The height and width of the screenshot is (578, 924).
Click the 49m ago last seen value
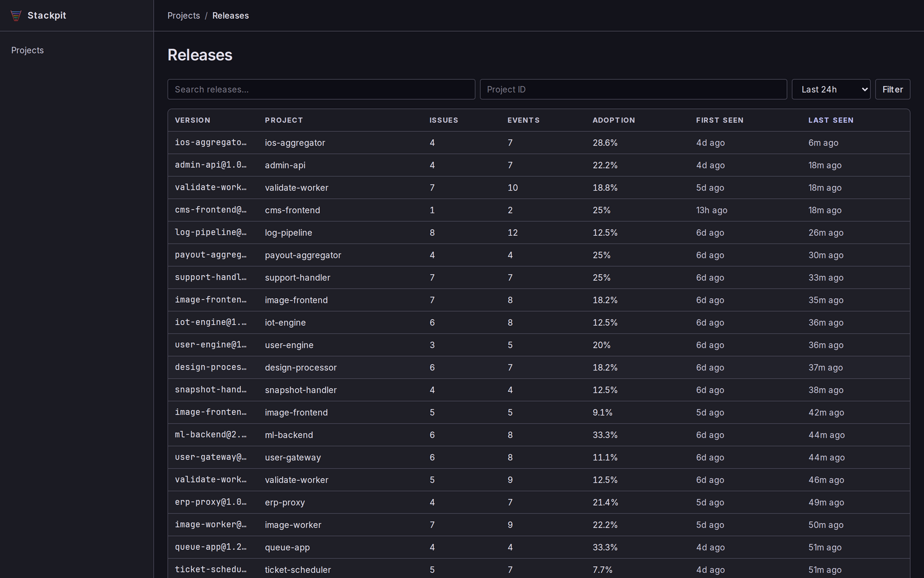[826, 503]
